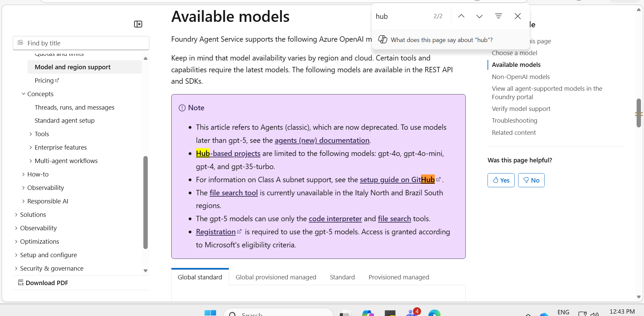The width and height of the screenshot is (644, 316).
Task: Go to next find result arrow
Action: [479, 16]
